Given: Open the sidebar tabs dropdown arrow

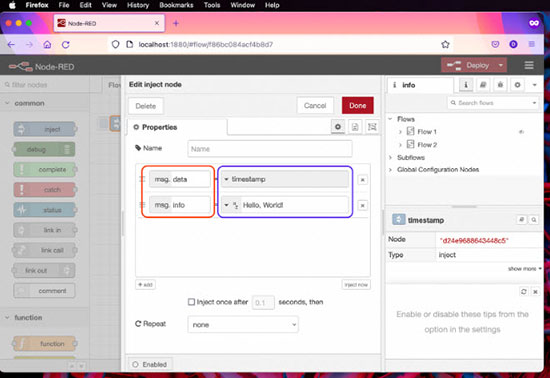Looking at the screenshot, I should [534, 85].
